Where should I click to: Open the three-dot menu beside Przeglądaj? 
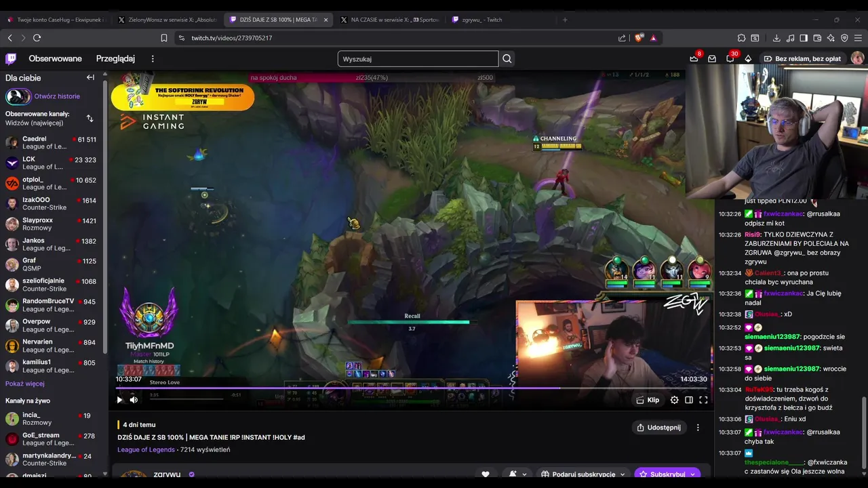[153, 59]
